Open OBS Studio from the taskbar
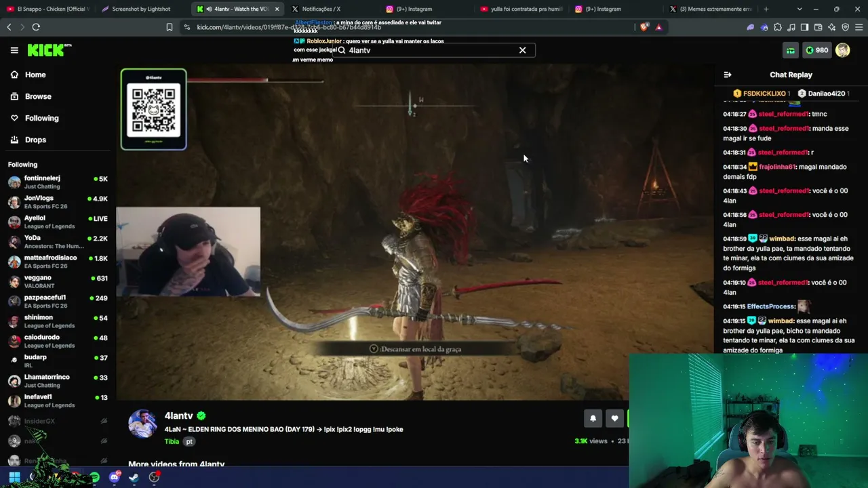The image size is (868, 488). tap(154, 477)
